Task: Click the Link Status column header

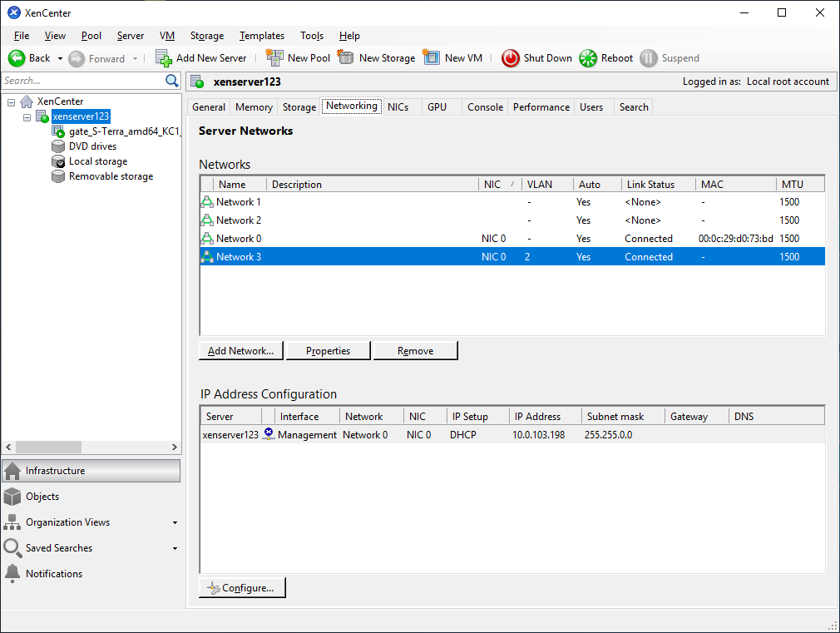Action: (x=658, y=185)
